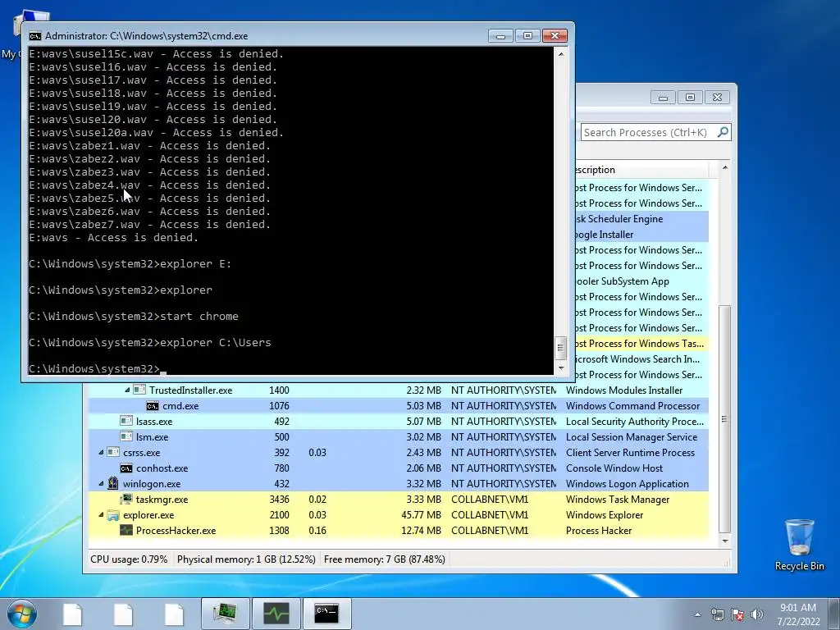Click the winlogon.exe process icon
This screenshot has width=840, height=630.
(113, 483)
